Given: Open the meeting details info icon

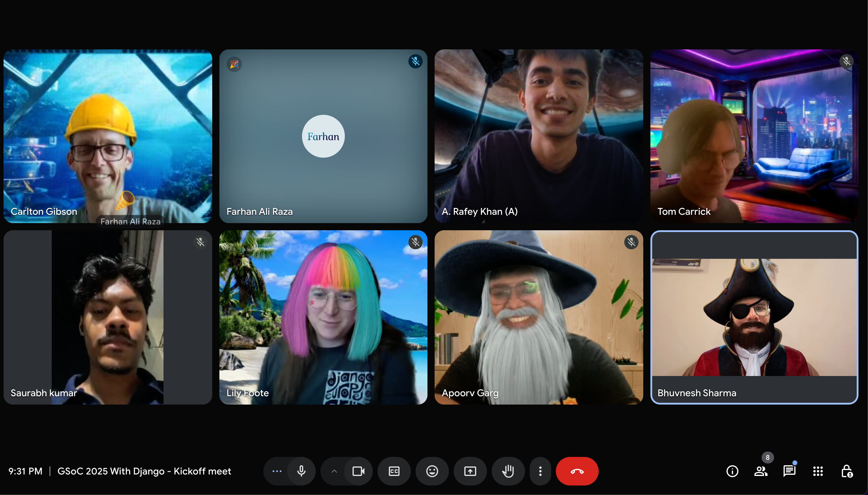Looking at the screenshot, I should coord(732,471).
